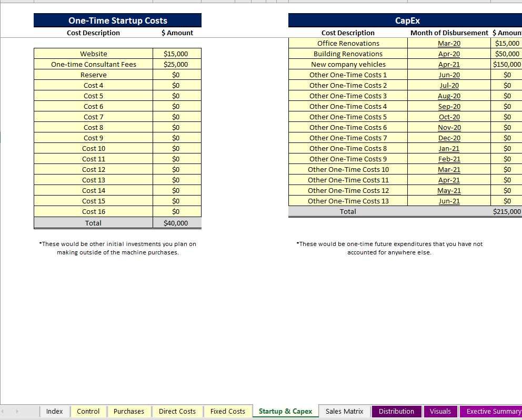Click the Apr-20 disbursement month cell

point(449,54)
